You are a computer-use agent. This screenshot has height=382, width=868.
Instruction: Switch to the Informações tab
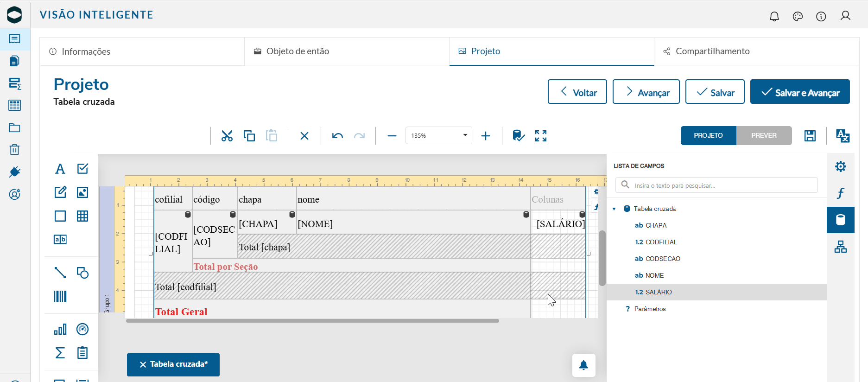pos(142,51)
